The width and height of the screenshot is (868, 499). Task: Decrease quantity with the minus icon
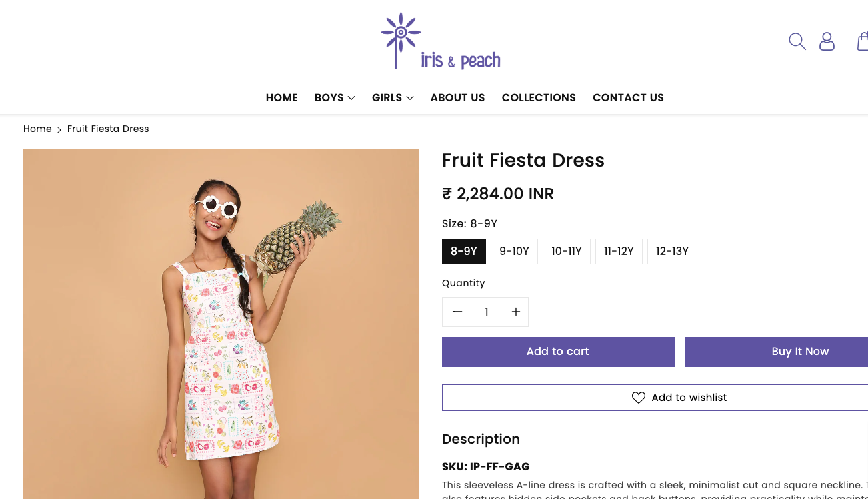click(x=457, y=312)
